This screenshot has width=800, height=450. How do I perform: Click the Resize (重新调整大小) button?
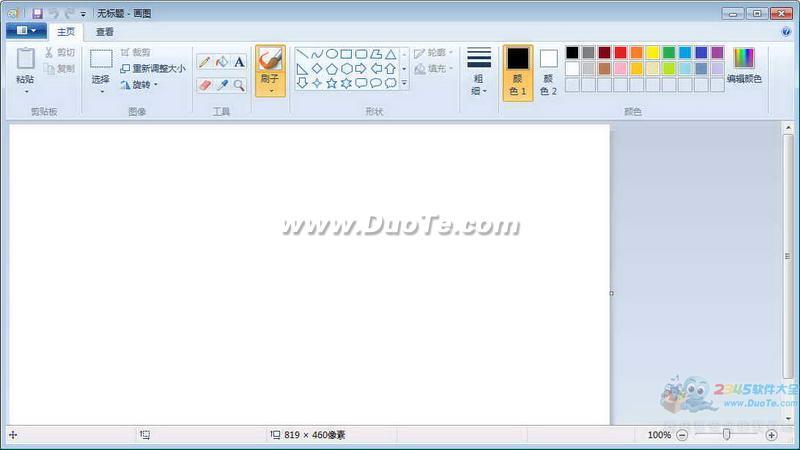(x=152, y=68)
